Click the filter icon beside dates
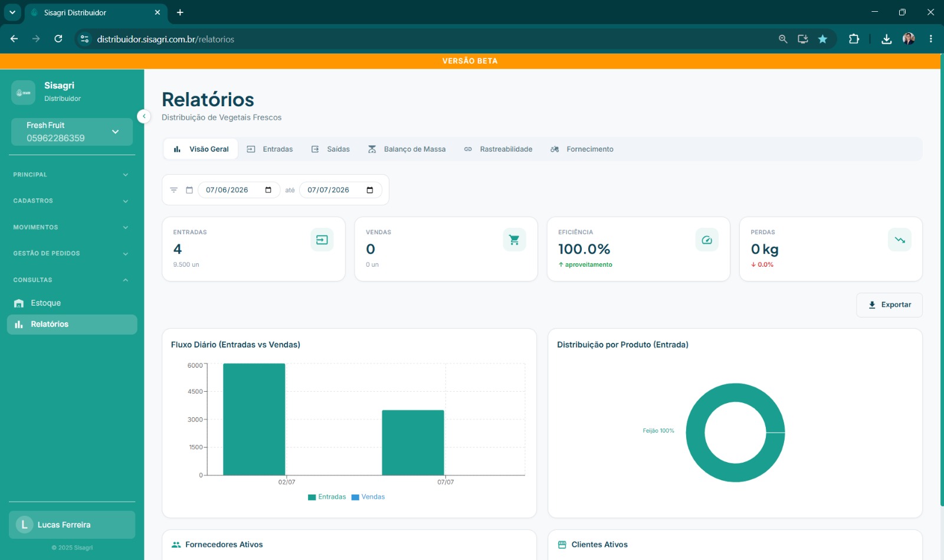 click(x=174, y=190)
